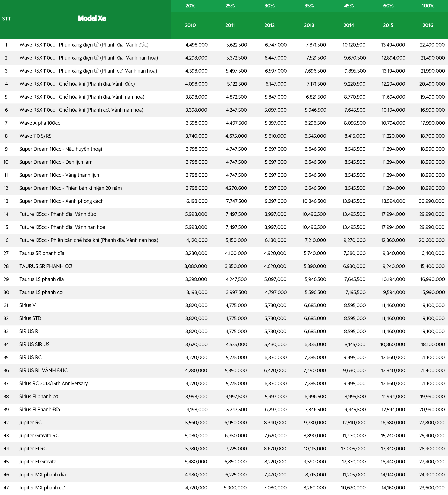448x495 pixels.
Task: Click the Jupiter MX phanh cơ row
Action: pos(42,488)
